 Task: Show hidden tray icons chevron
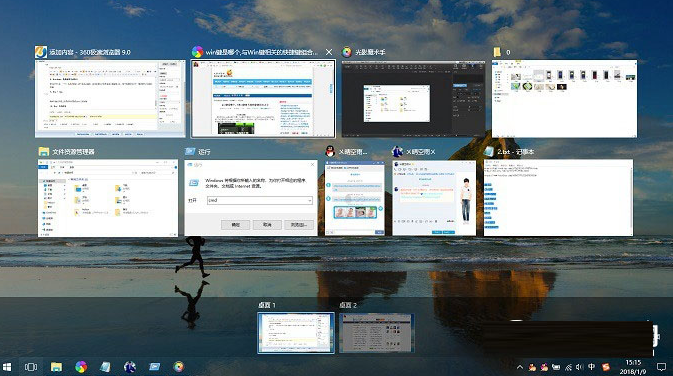(520, 367)
